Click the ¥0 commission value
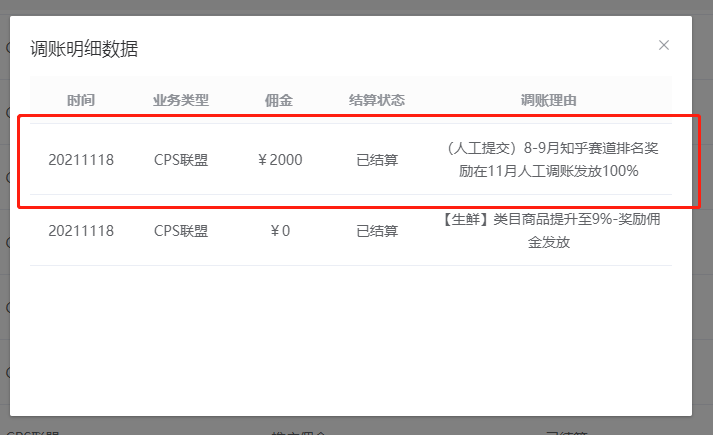 point(280,231)
